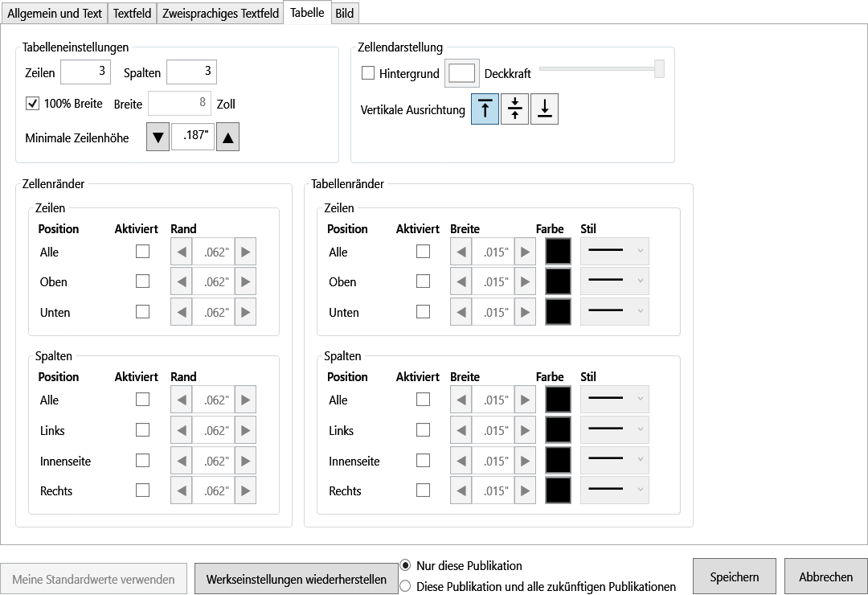Activate table border for columns Links
868x595 pixels.
pyautogui.click(x=423, y=430)
